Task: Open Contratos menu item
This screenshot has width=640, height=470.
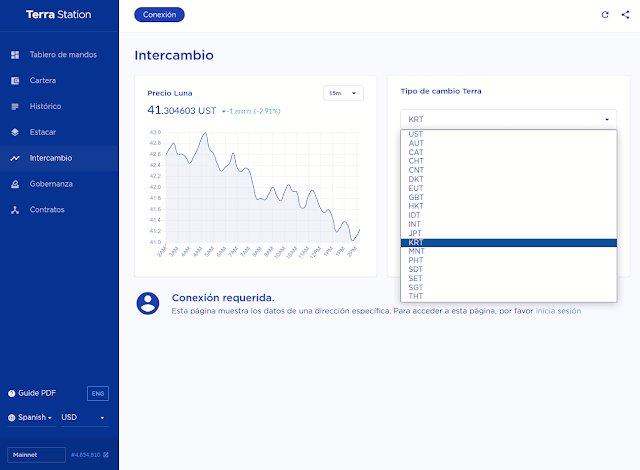Action: (59, 210)
